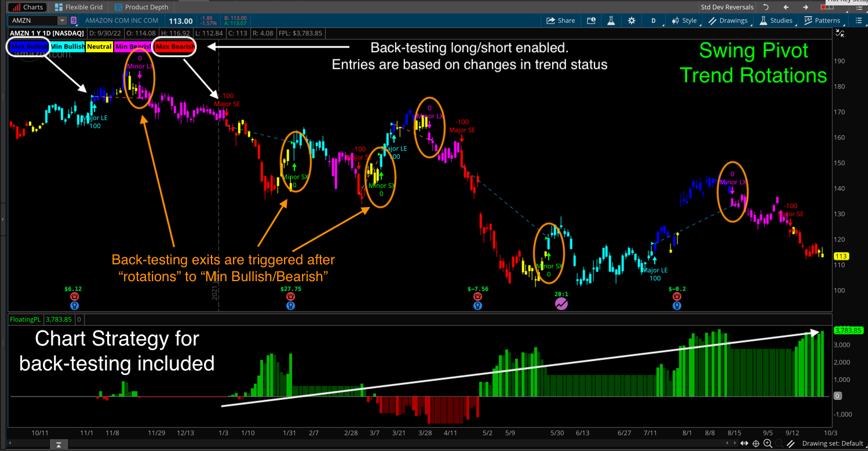The width and height of the screenshot is (868, 451).
Task: Click the AMZN 1 Y 1D [NASDAQ] chart title
Action: coord(47,33)
